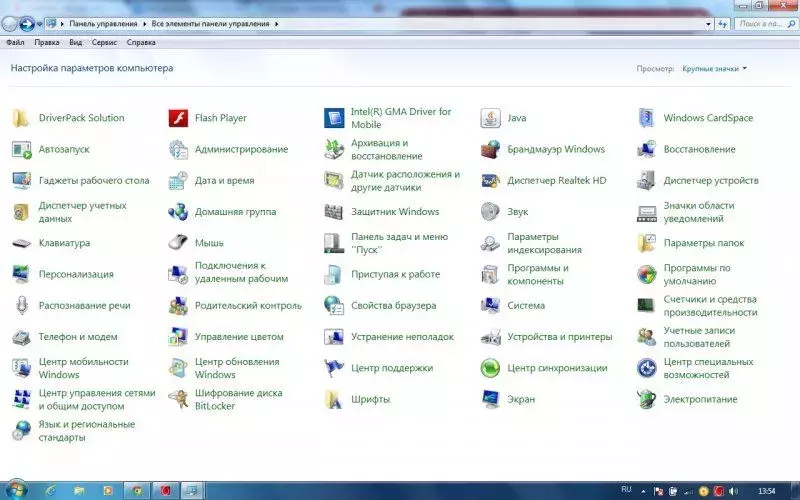Click the RU language indicator in tray
The height and width of the screenshot is (500, 800).
tap(627, 489)
